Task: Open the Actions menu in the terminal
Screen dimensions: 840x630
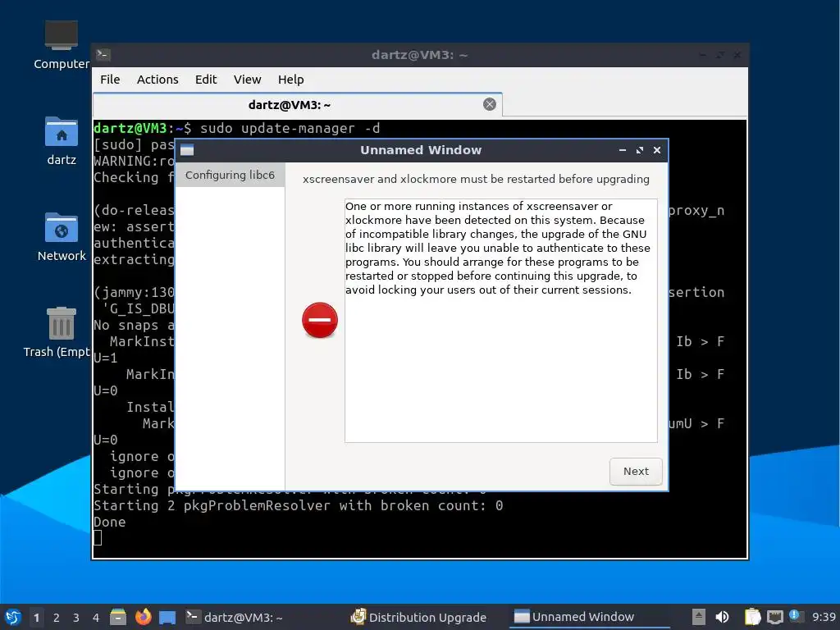Action: (157, 80)
